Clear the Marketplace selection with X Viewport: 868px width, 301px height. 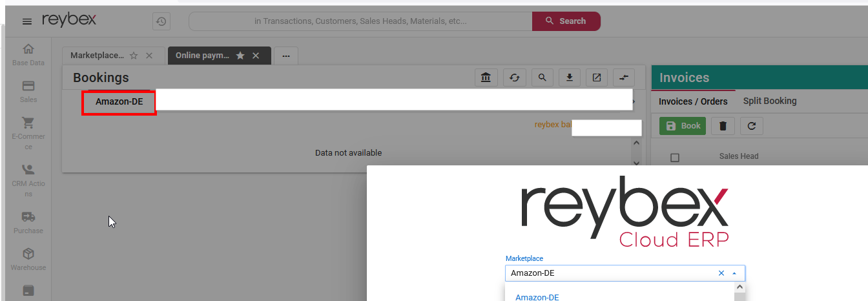point(721,273)
